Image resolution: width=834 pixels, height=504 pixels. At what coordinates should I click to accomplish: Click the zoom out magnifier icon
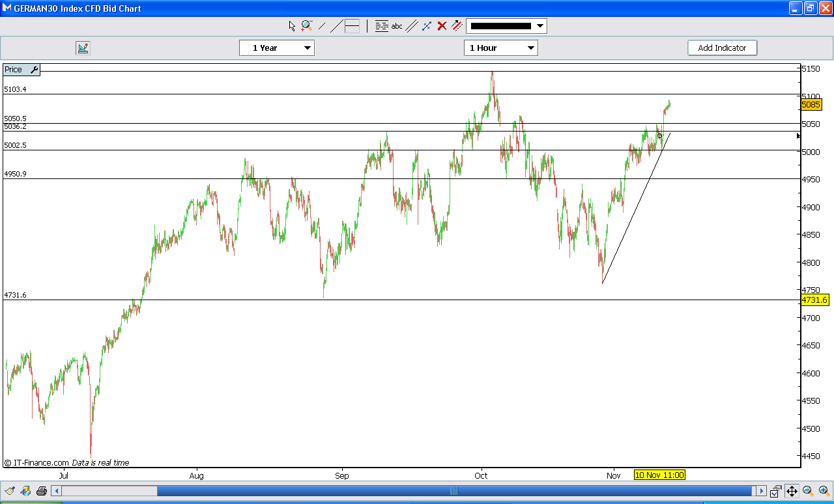808,491
